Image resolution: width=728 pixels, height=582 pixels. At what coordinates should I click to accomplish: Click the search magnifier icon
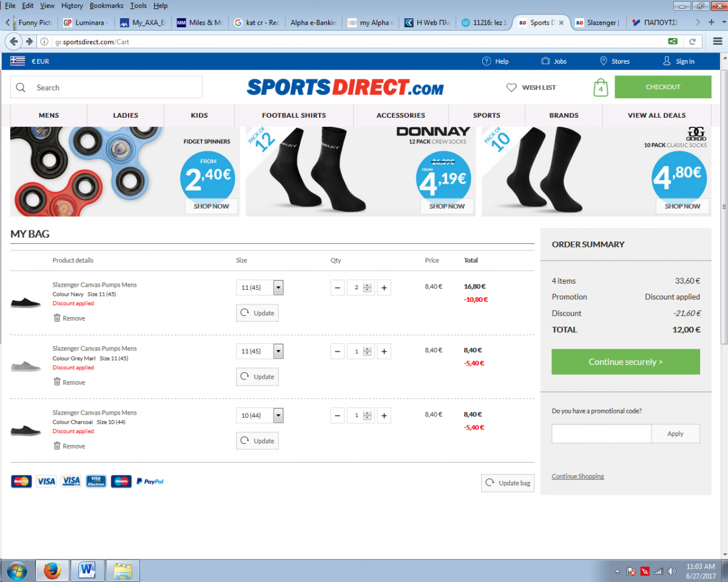[21, 87]
